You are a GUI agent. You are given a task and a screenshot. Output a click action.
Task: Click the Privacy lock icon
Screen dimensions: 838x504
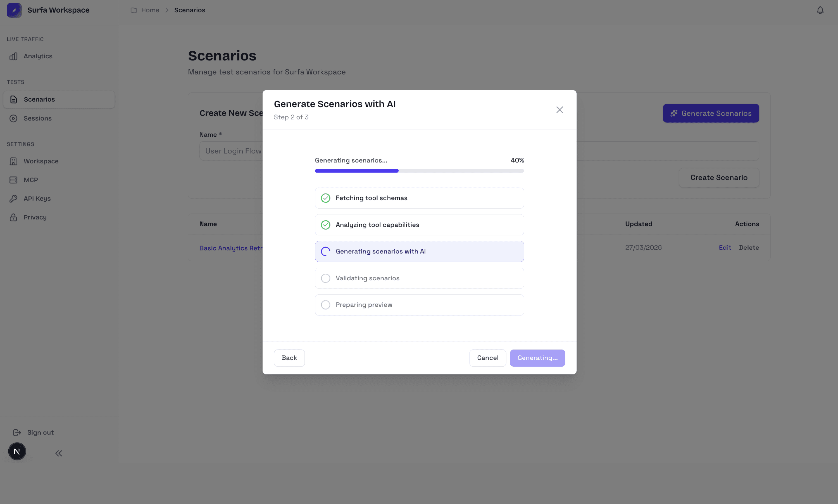point(13,217)
